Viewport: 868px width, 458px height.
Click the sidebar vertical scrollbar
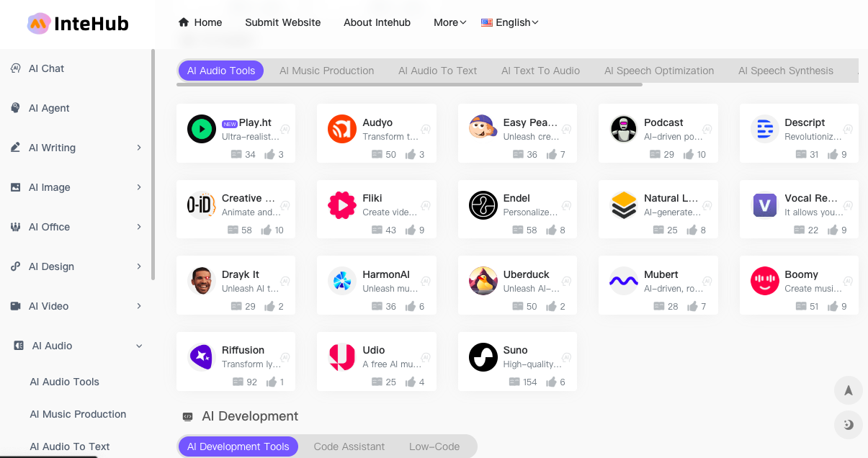(x=153, y=164)
